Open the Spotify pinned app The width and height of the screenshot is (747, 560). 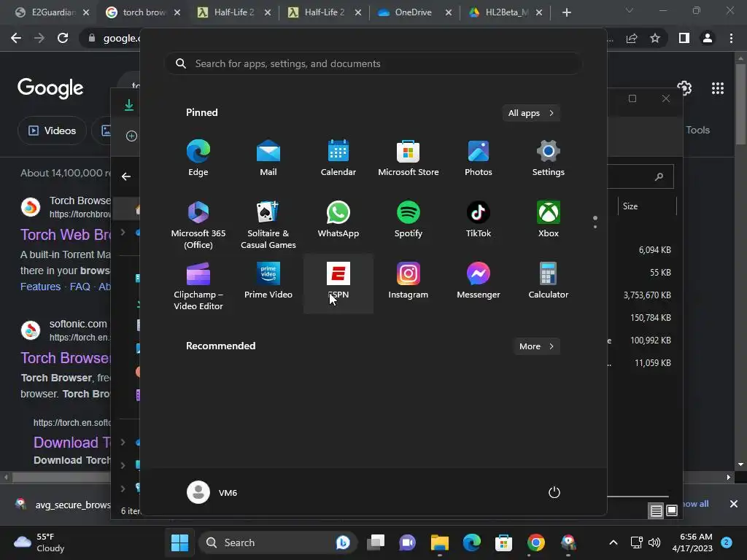point(409,219)
